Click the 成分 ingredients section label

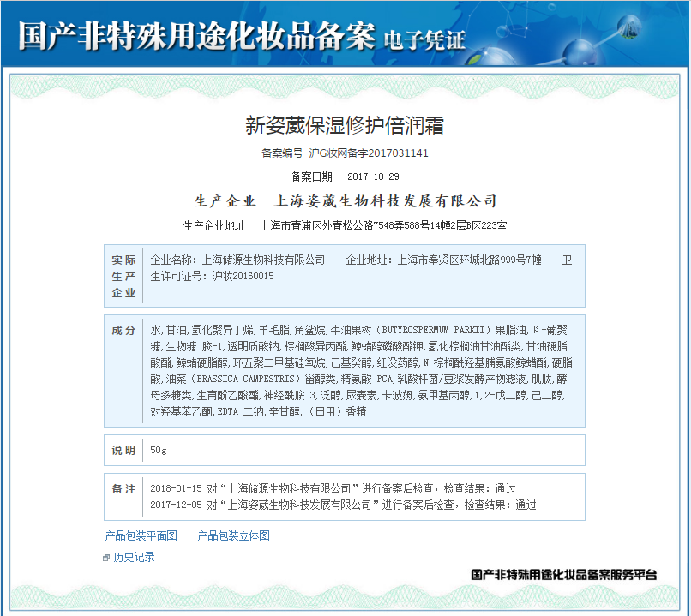[124, 331]
